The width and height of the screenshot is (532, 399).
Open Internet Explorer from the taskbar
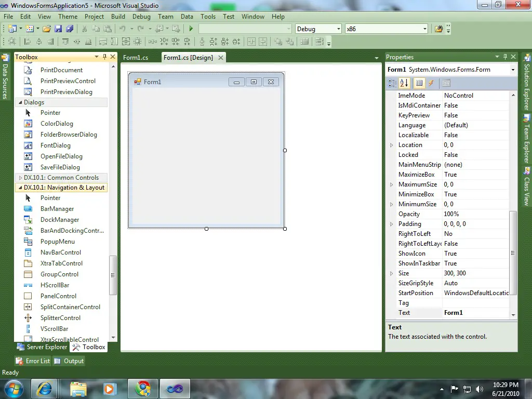[x=45, y=388]
